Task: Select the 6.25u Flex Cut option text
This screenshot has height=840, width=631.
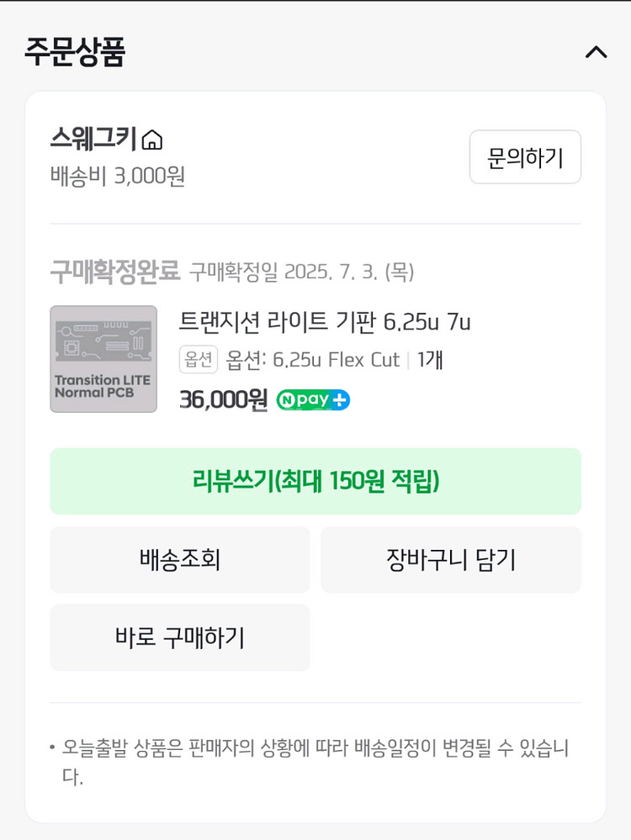Action: pos(337,360)
